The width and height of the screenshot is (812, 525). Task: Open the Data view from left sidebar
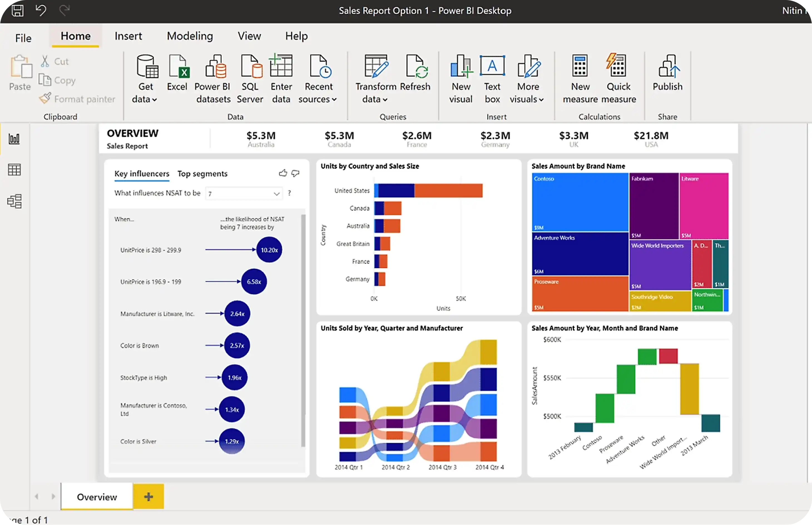click(x=14, y=169)
